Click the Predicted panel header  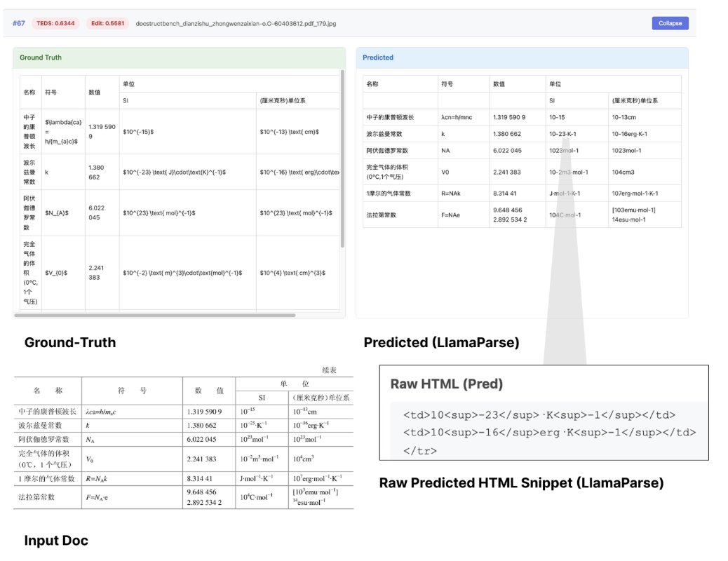[x=522, y=58]
